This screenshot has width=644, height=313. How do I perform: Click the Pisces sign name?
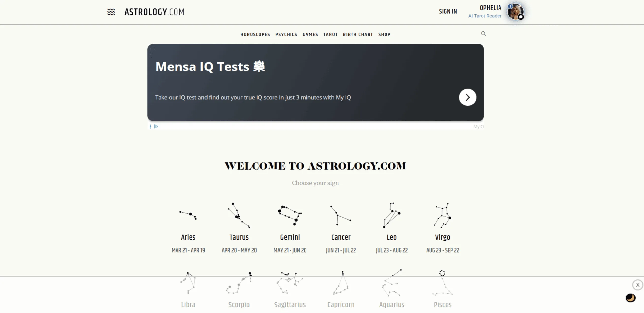[x=442, y=304]
